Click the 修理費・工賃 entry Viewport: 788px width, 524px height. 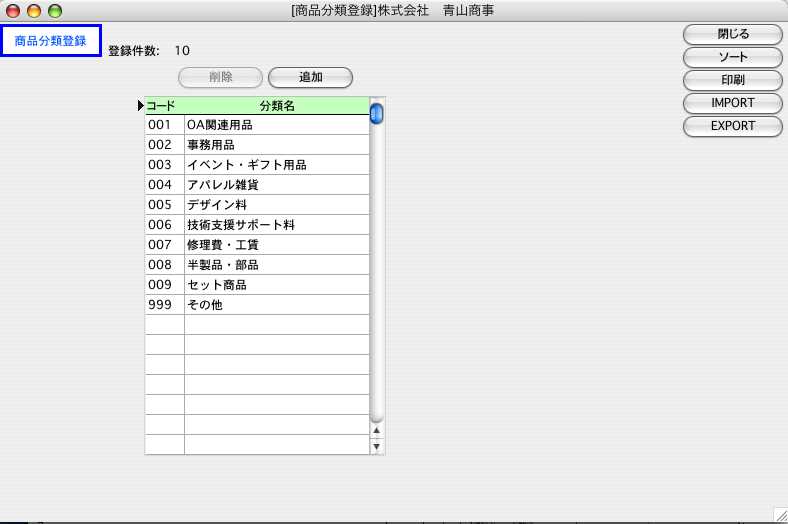click(x=276, y=245)
